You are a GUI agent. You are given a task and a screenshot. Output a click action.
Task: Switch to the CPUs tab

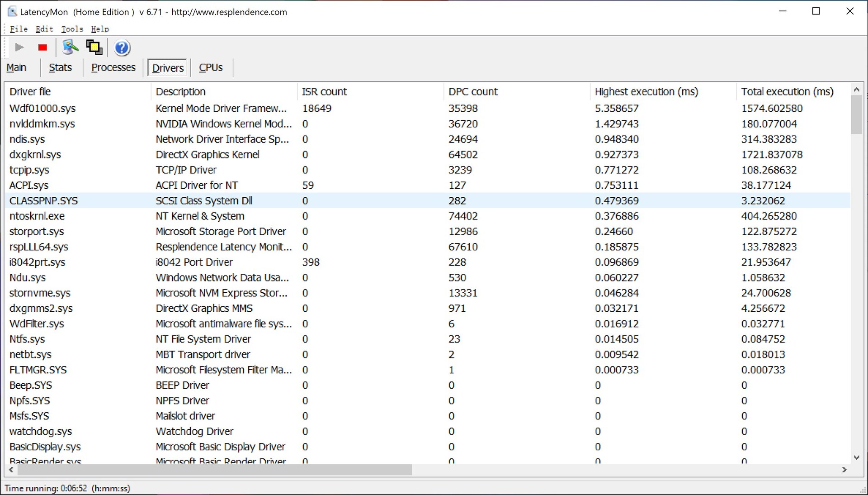tap(211, 68)
